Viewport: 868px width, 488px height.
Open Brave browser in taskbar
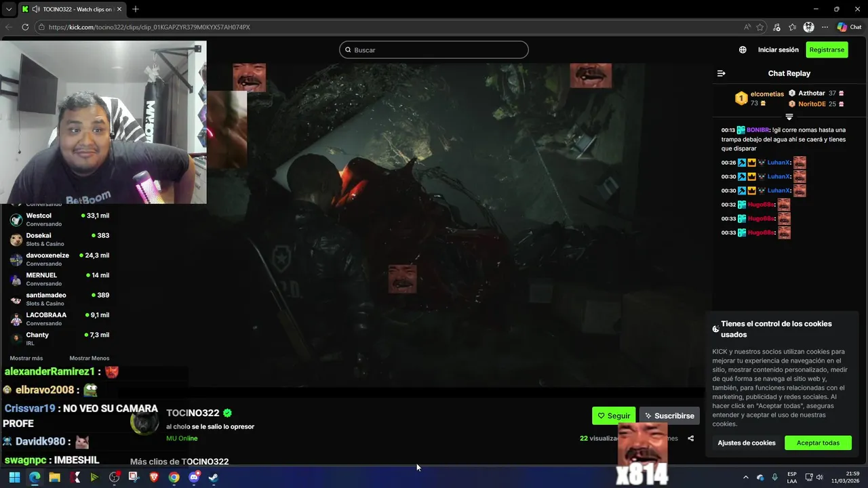[154, 477]
